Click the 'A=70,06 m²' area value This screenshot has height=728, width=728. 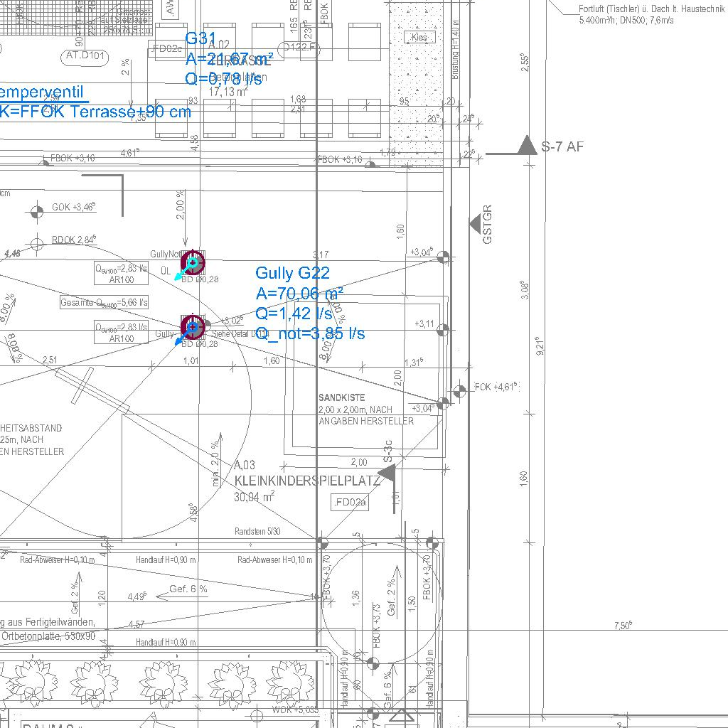(299, 293)
